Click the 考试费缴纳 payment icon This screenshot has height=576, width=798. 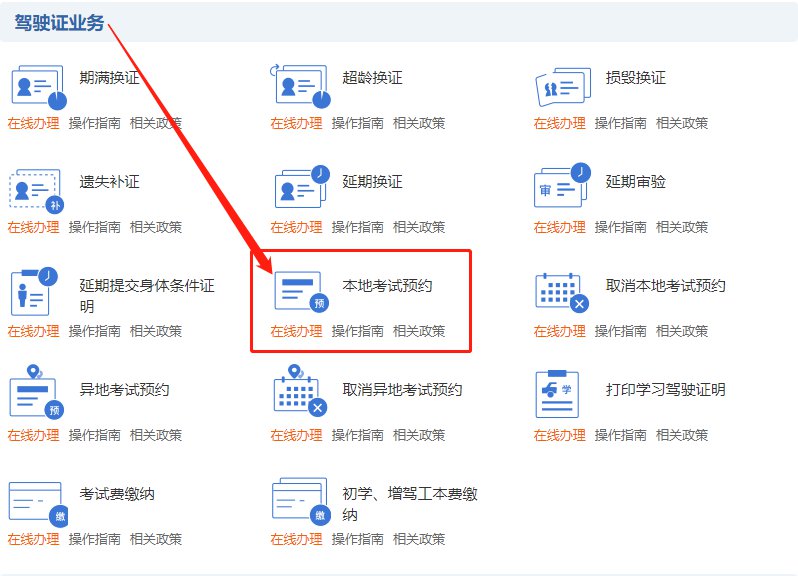[x=38, y=504]
